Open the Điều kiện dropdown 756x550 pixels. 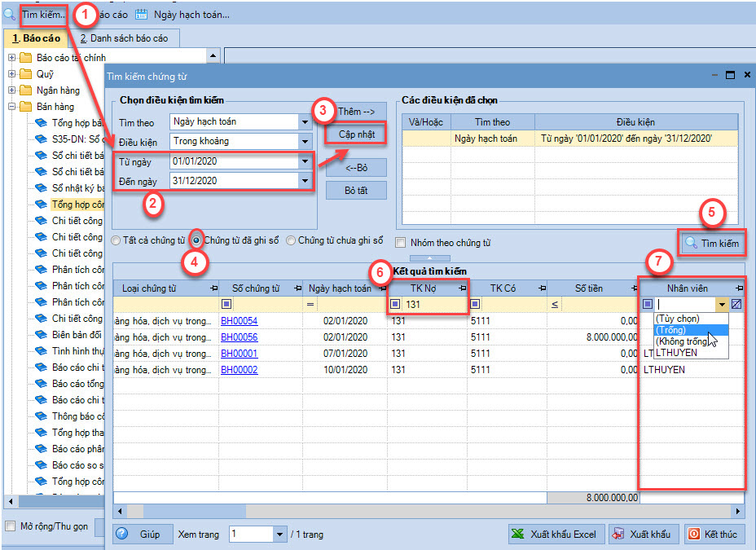click(x=305, y=141)
